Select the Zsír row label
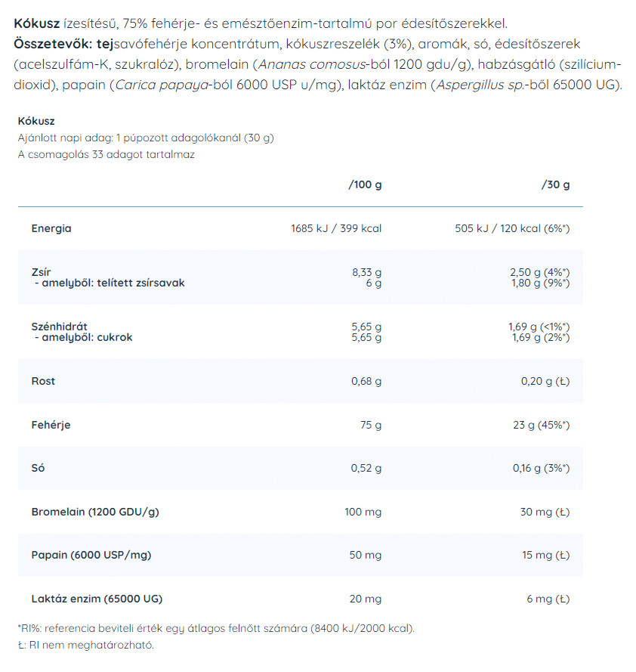The image size is (636, 672). point(40,271)
